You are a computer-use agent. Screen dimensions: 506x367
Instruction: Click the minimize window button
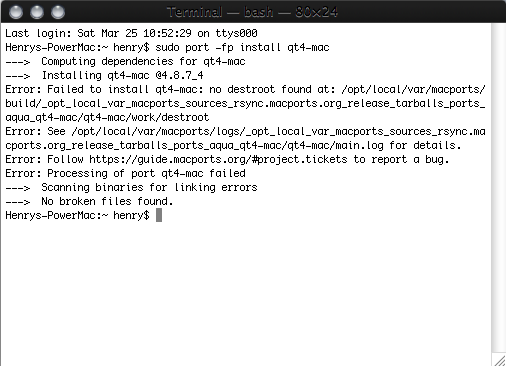pyautogui.click(x=37, y=12)
